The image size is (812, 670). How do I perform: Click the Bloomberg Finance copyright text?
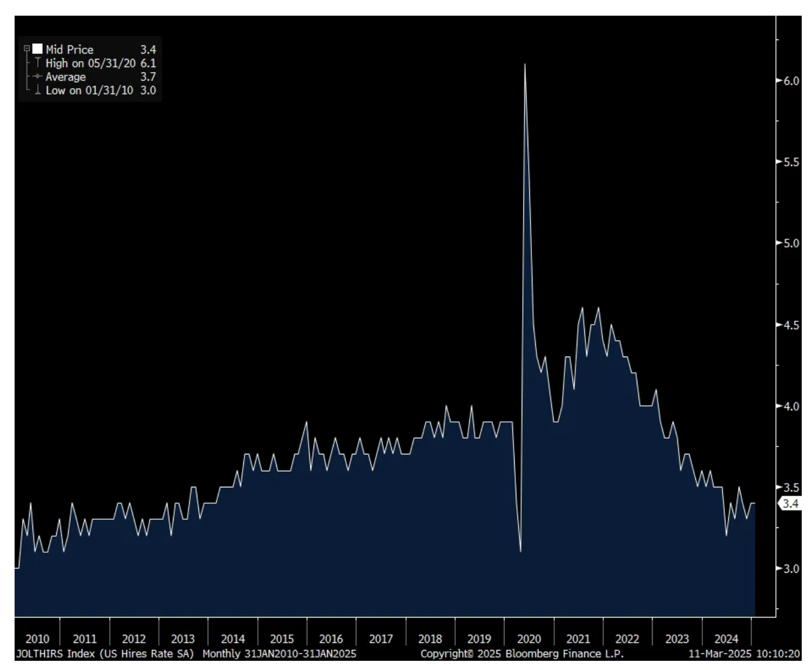pyautogui.click(x=522, y=654)
